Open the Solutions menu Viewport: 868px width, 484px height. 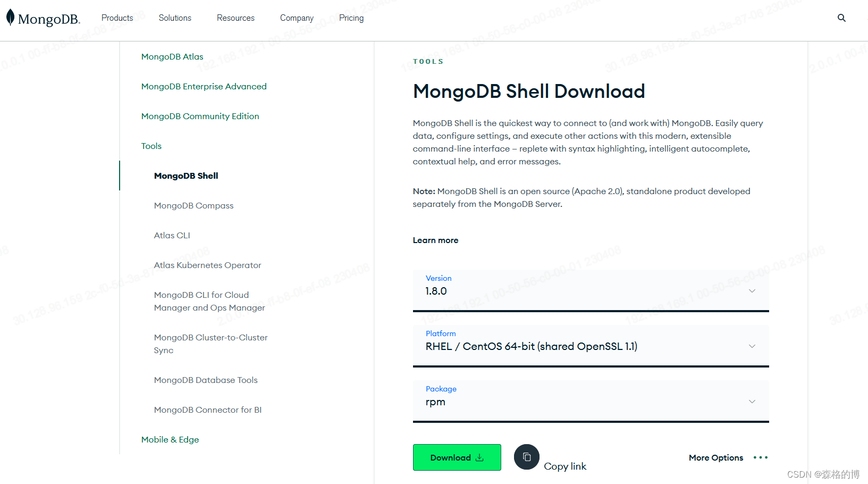(x=175, y=18)
